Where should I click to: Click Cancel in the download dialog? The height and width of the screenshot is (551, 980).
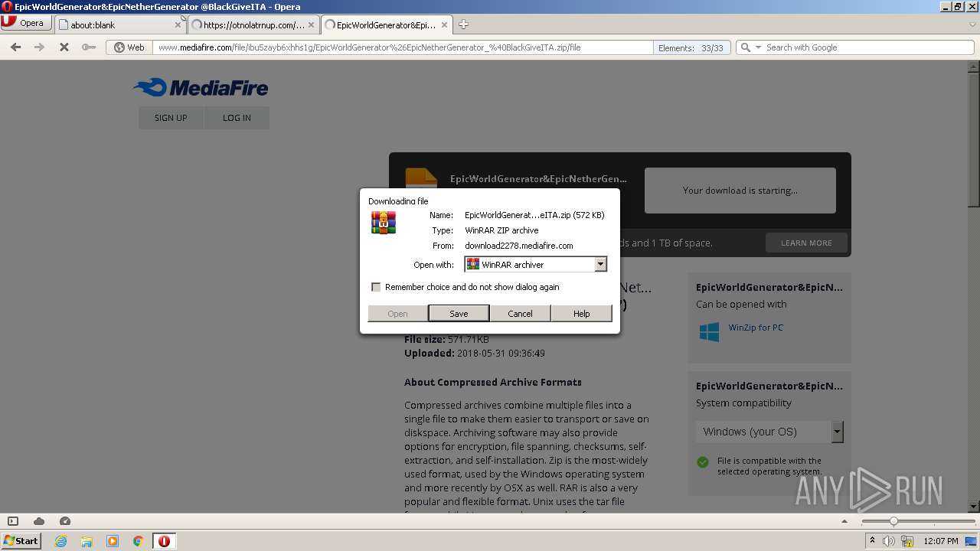(520, 313)
